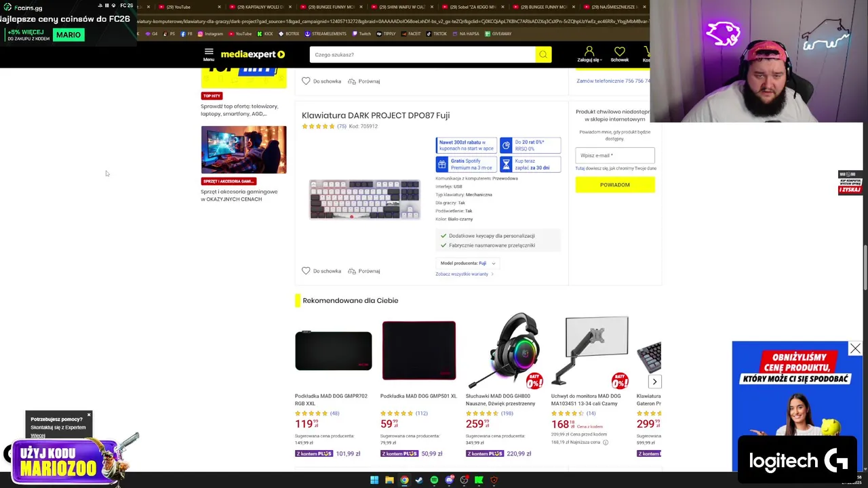Switch to the Sobel ZA KOGO tab
The width and height of the screenshot is (868, 488).
click(471, 7)
